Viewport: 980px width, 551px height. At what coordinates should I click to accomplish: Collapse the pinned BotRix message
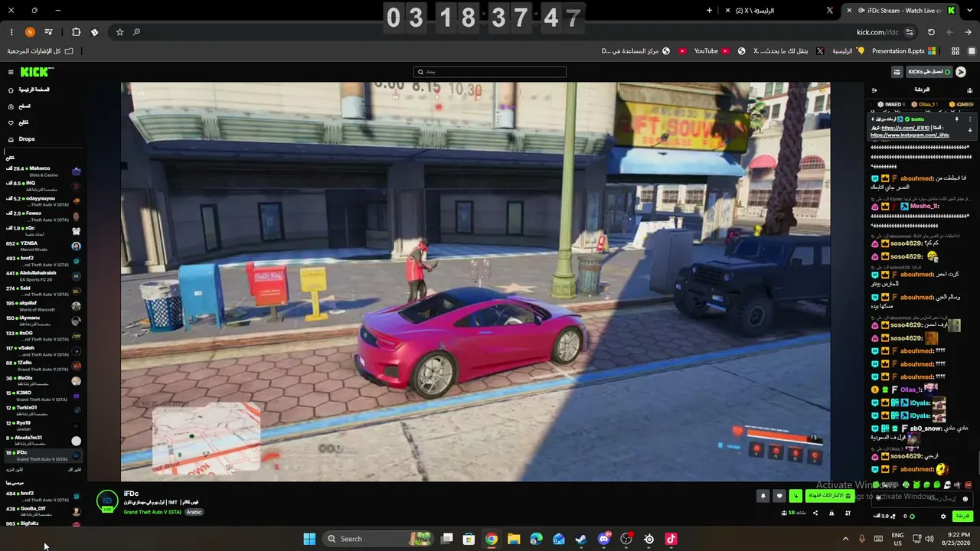coord(970,130)
